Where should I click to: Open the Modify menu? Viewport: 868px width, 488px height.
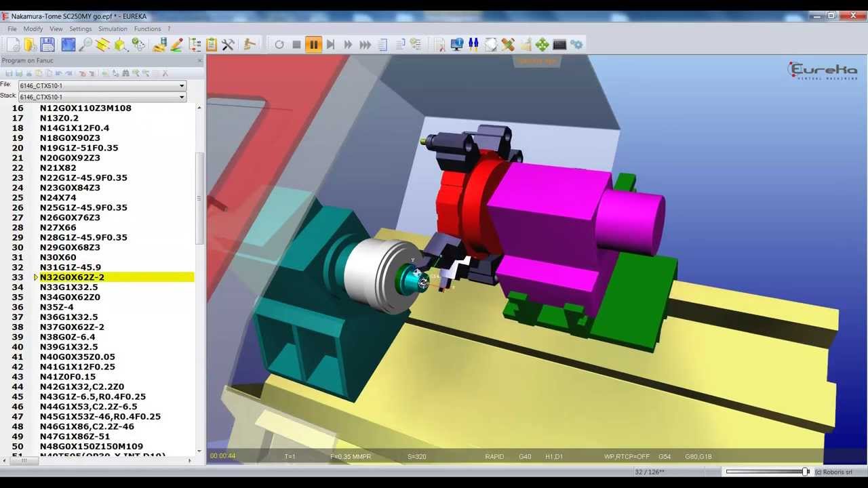33,29
